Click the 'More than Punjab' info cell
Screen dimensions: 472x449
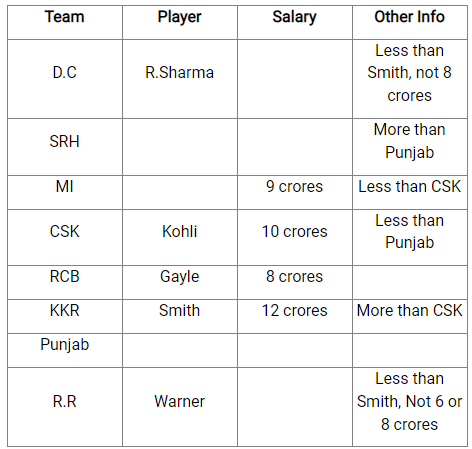pyautogui.click(x=410, y=147)
